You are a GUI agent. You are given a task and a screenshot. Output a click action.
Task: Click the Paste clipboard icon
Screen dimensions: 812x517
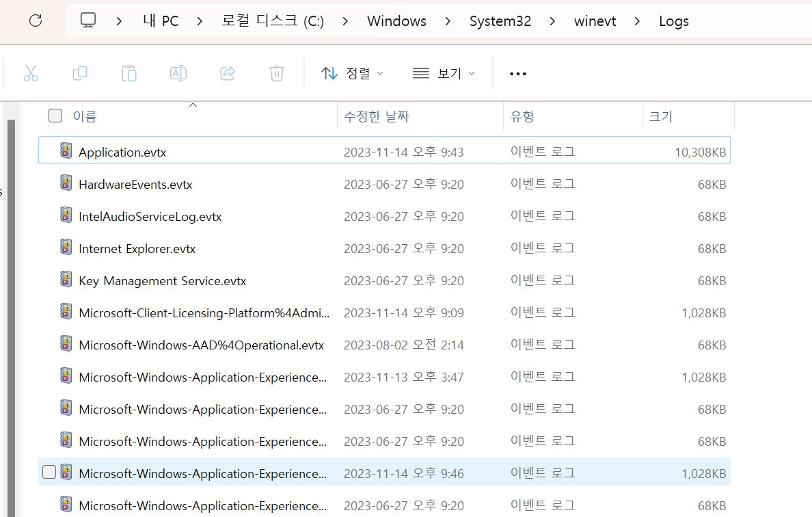click(x=129, y=74)
